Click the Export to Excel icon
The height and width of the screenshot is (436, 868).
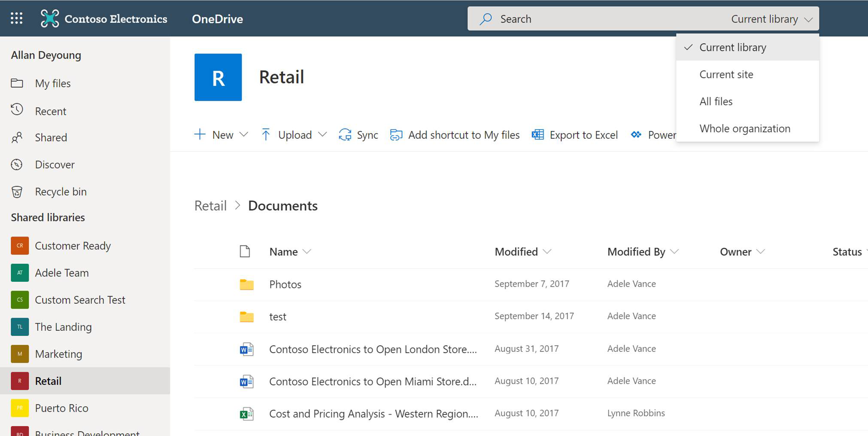pyautogui.click(x=537, y=134)
